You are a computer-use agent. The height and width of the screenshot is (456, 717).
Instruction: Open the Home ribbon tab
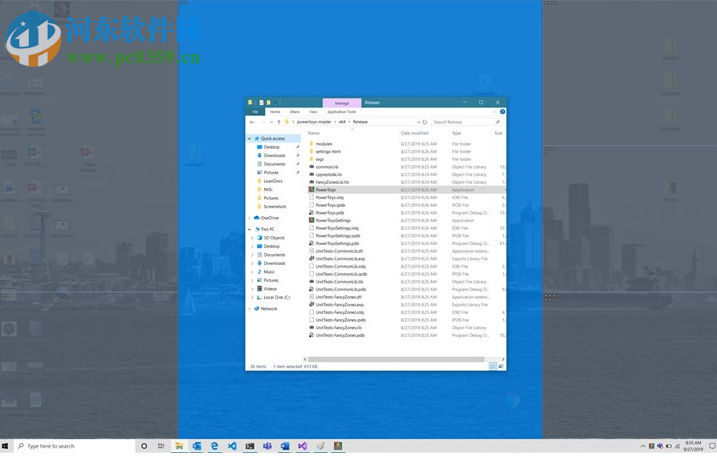pos(275,112)
